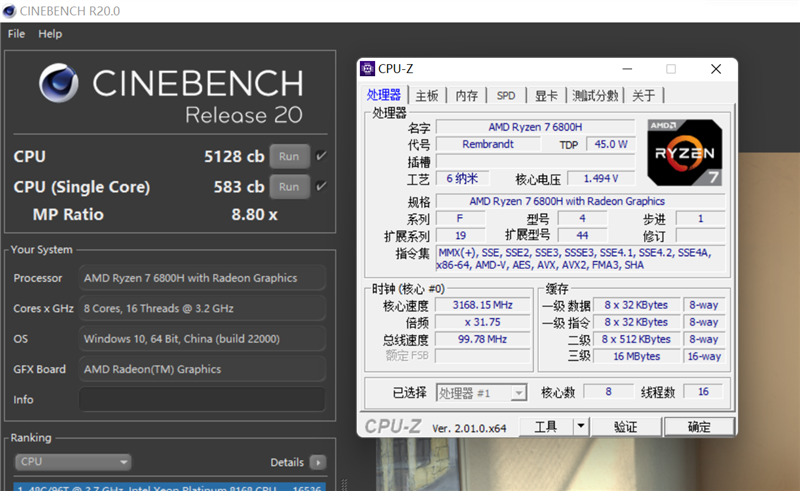
Task: Click the CPU-Z title bar icon
Action: 367,68
